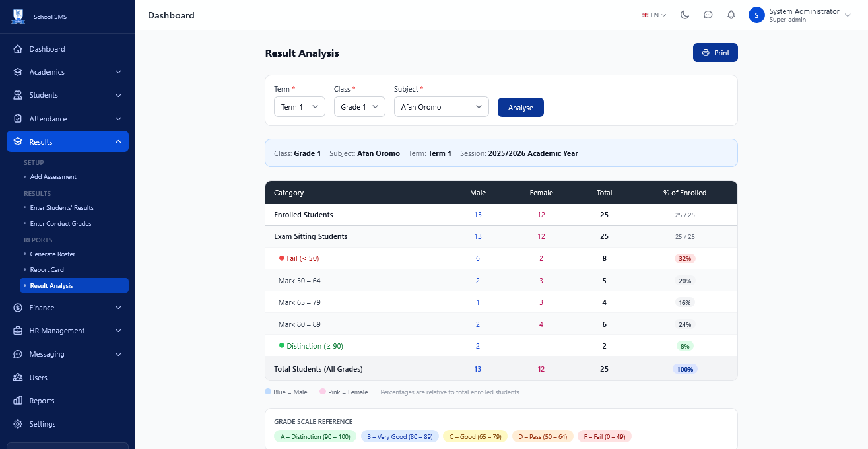Click the HR Management briefcase icon
The image size is (868, 449).
(x=18, y=331)
